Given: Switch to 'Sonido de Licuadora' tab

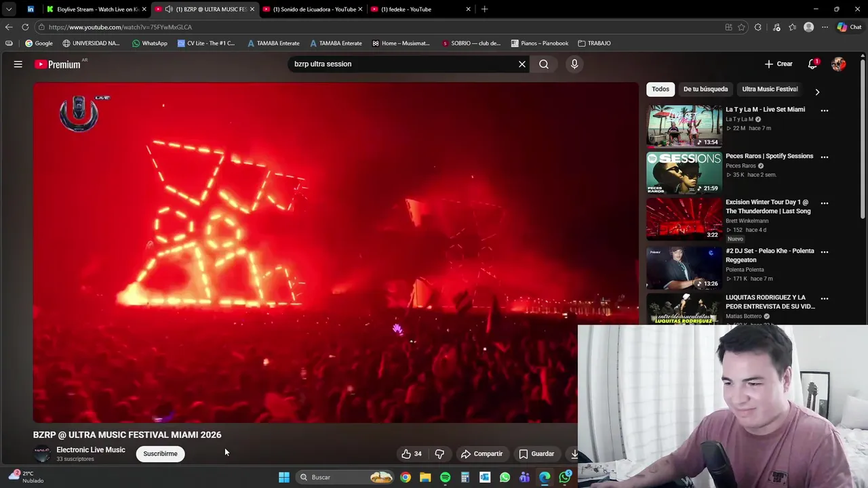Looking at the screenshot, I should click(312, 9).
